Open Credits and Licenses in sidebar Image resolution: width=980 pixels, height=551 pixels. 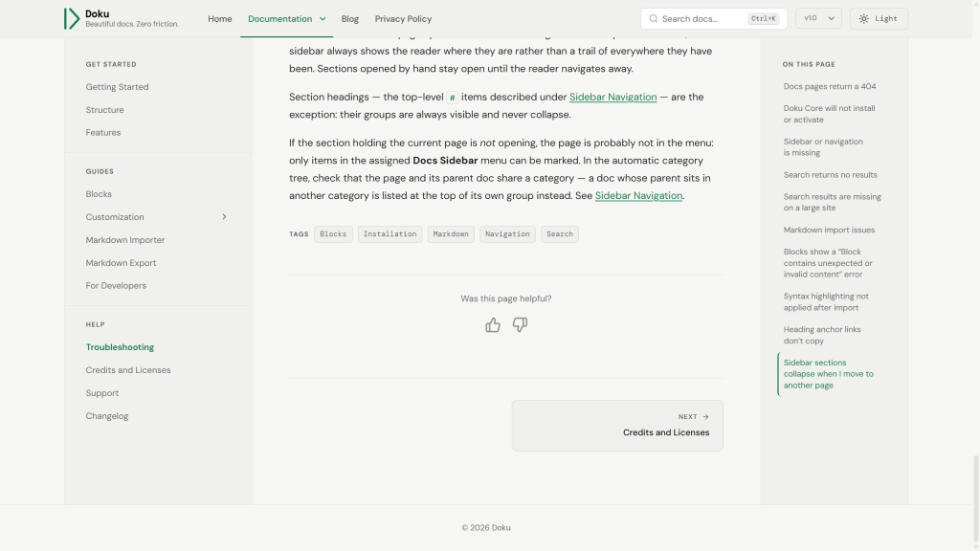click(128, 370)
